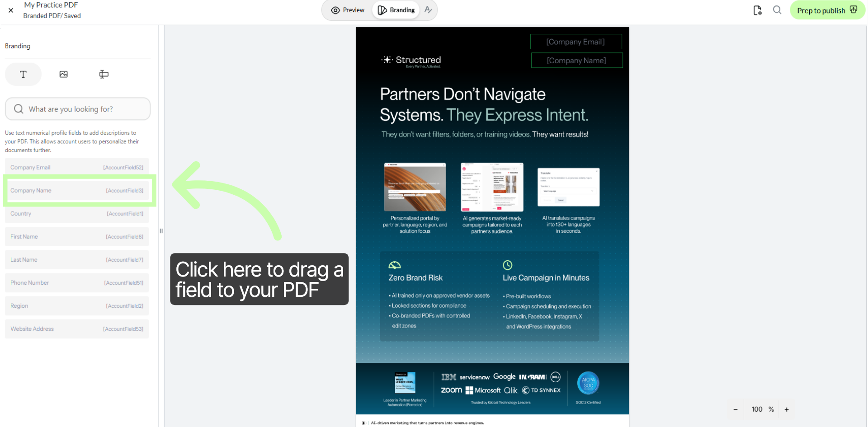Image resolution: width=868 pixels, height=427 pixels.
Task: Click the 'Branded PDF/ Saved' status text
Action: [52, 16]
